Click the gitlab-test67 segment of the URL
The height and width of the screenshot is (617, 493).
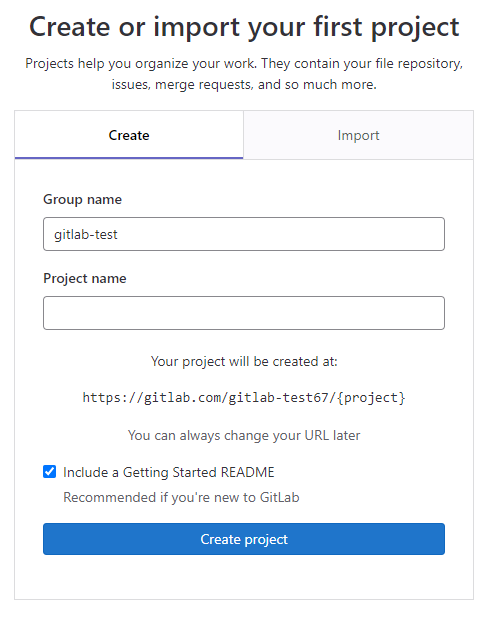pos(278,397)
